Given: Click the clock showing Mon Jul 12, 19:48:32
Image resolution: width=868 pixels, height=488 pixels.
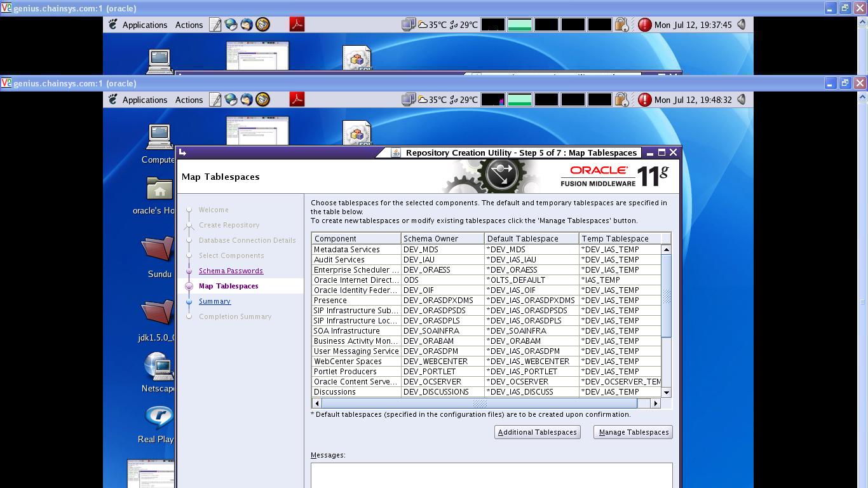Looking at the screenshot, I should tap(693, 100).
